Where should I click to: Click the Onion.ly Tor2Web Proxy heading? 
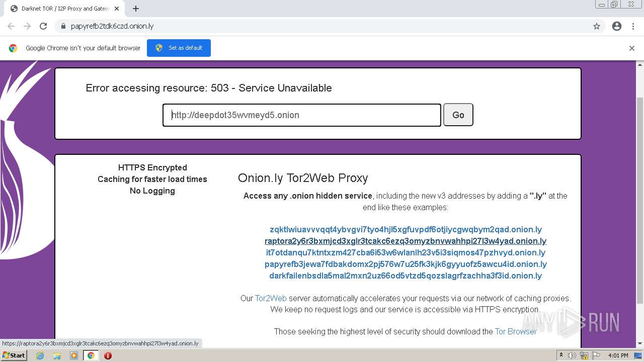click(303, 178)
